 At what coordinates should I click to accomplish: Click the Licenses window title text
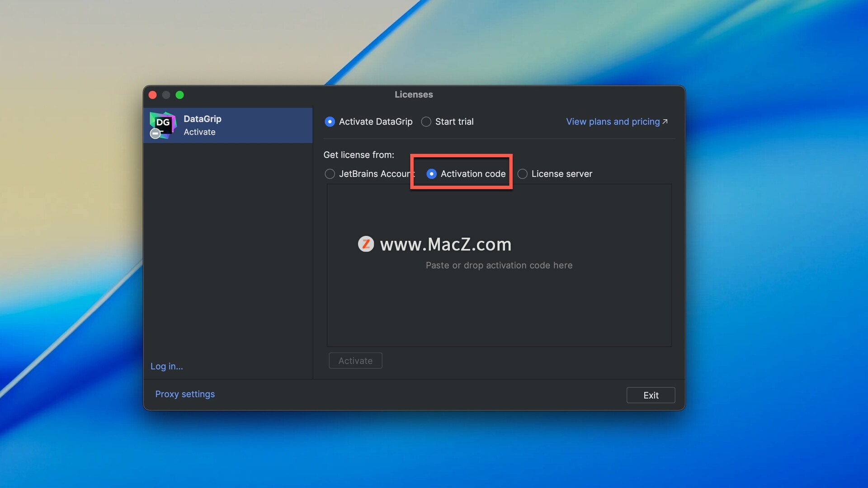tap(414, 94)
